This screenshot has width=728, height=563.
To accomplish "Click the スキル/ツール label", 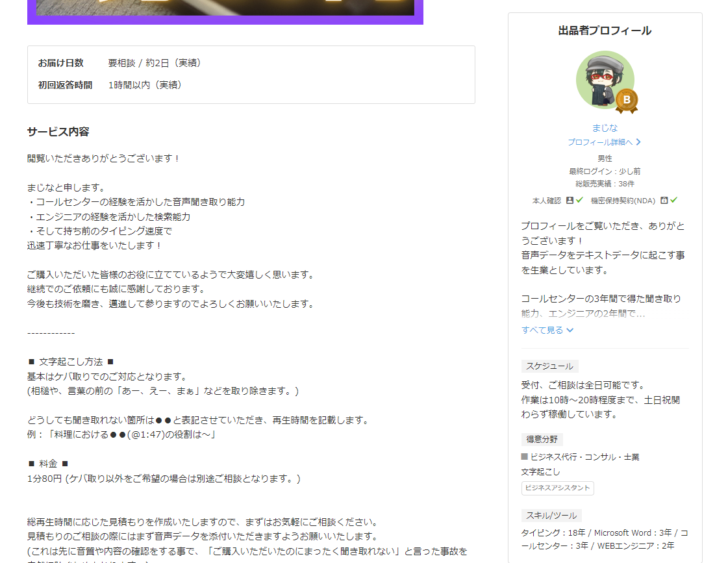I will tap(551, 516).
